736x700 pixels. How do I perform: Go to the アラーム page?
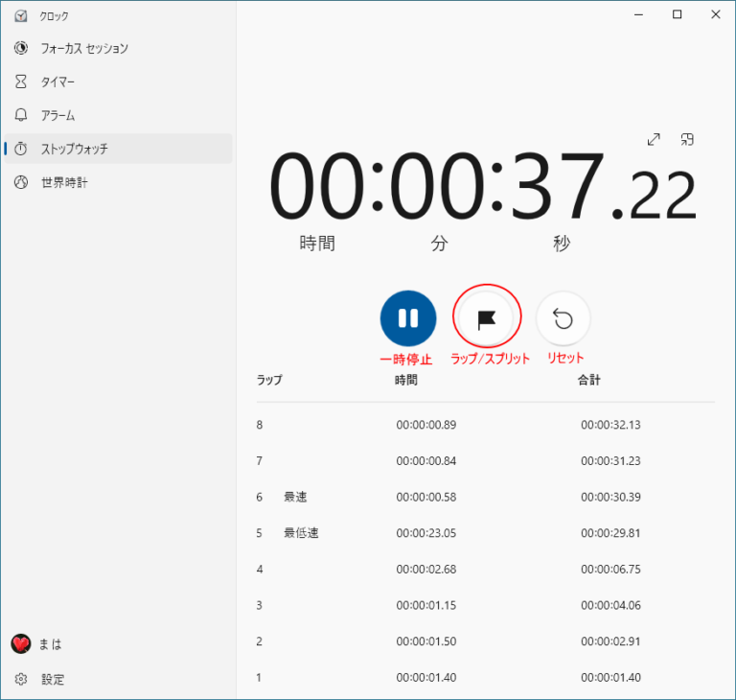tap(57, 115)
